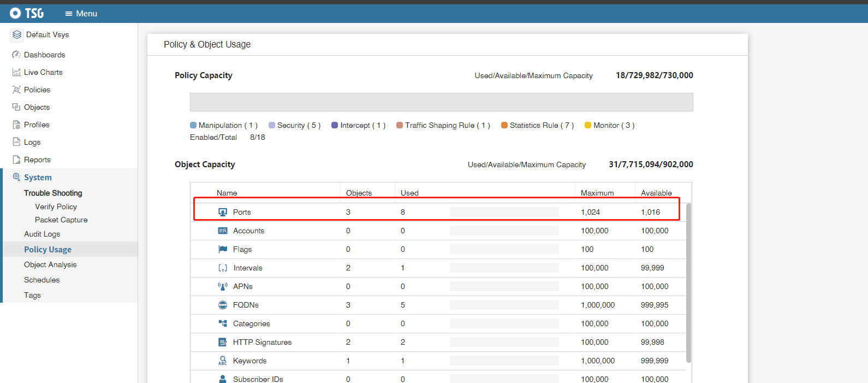Open Dashboards from the sidebar
The width and height of the screenshot is (868, 383).
44,55
